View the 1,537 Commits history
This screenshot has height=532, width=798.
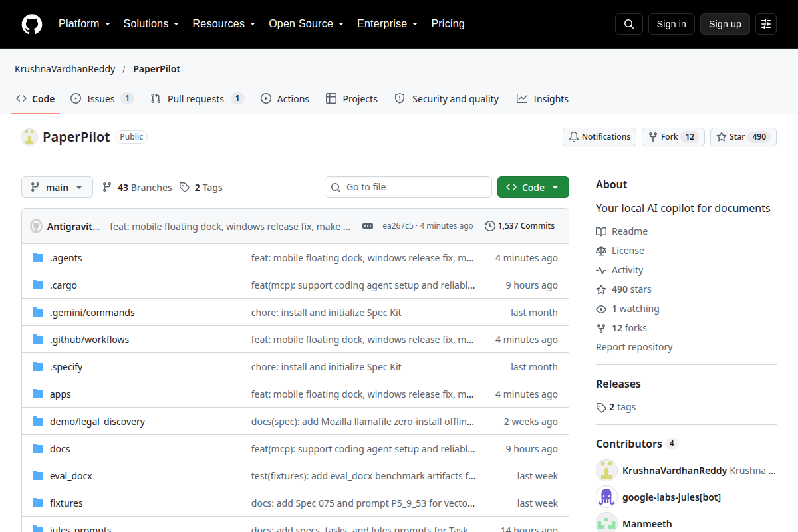click(x=519, y=226)
